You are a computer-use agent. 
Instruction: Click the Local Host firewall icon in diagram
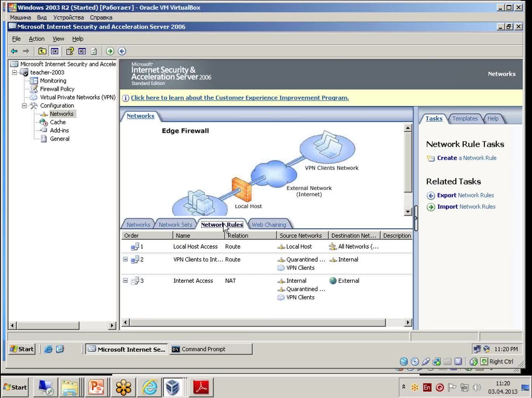[x=241, y=189]
